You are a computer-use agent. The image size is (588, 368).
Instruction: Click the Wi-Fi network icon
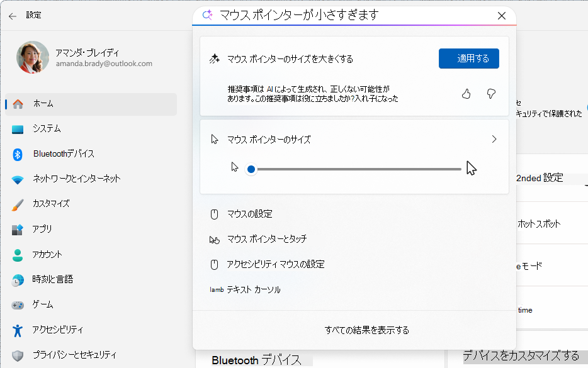(x=18, y=180)
